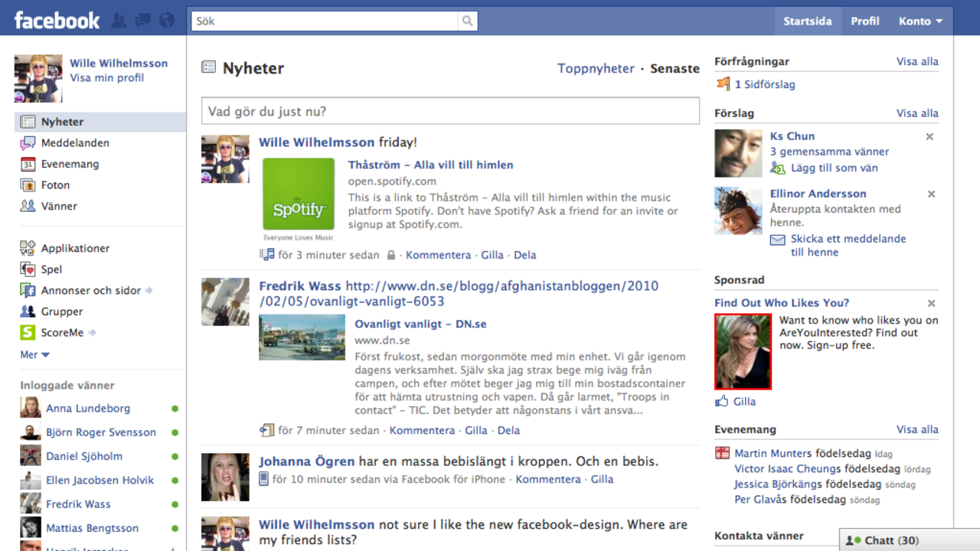Open the messages icon in top bar
This screenshot has height=551, width=980.
coord(142,20)
